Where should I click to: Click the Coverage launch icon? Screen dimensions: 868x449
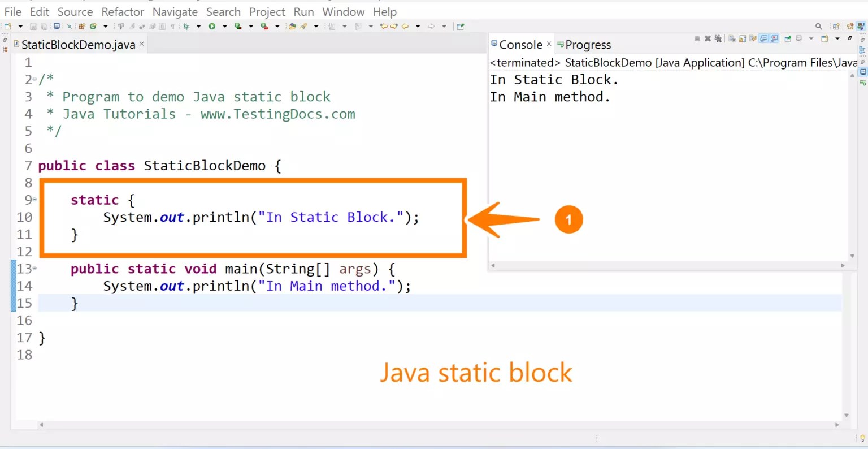coord(238,26)
